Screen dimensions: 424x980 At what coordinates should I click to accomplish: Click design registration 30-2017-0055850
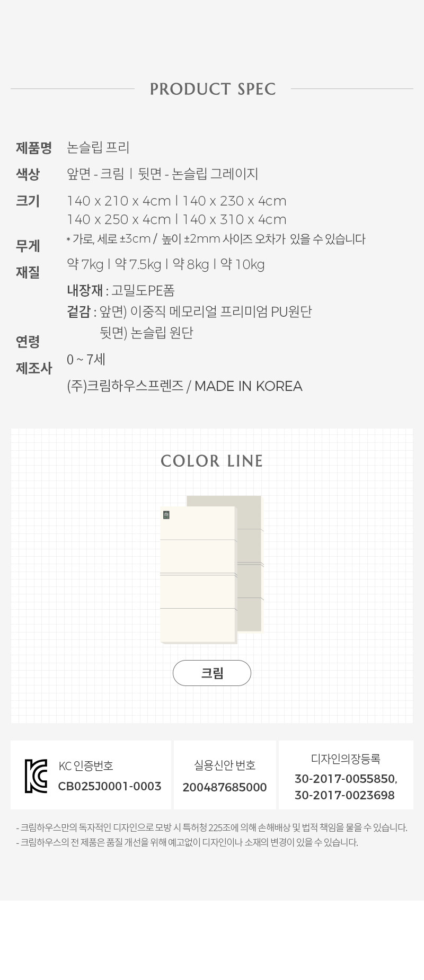346,779
